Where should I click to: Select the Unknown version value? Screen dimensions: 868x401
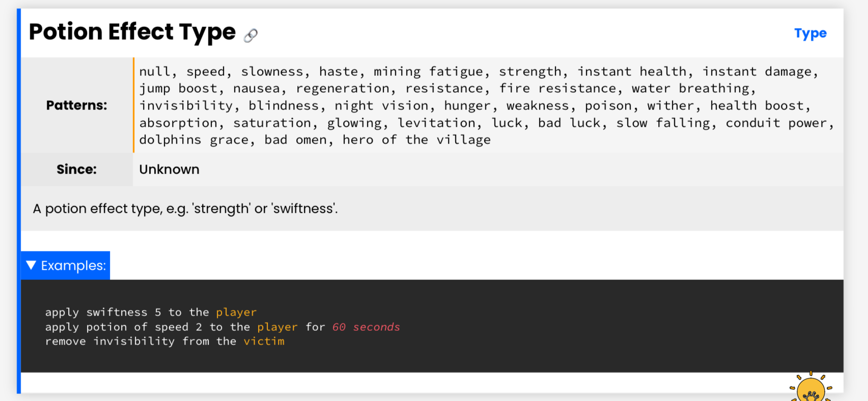(169, 169)
